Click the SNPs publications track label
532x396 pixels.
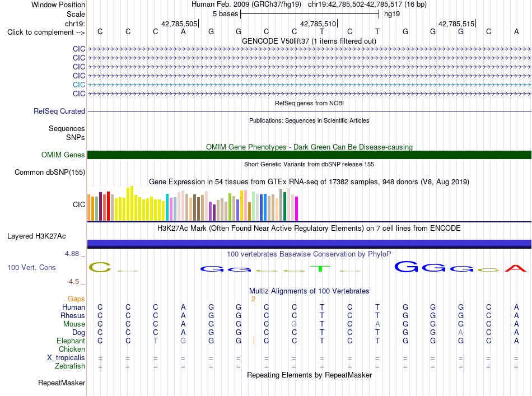point(76,137)
